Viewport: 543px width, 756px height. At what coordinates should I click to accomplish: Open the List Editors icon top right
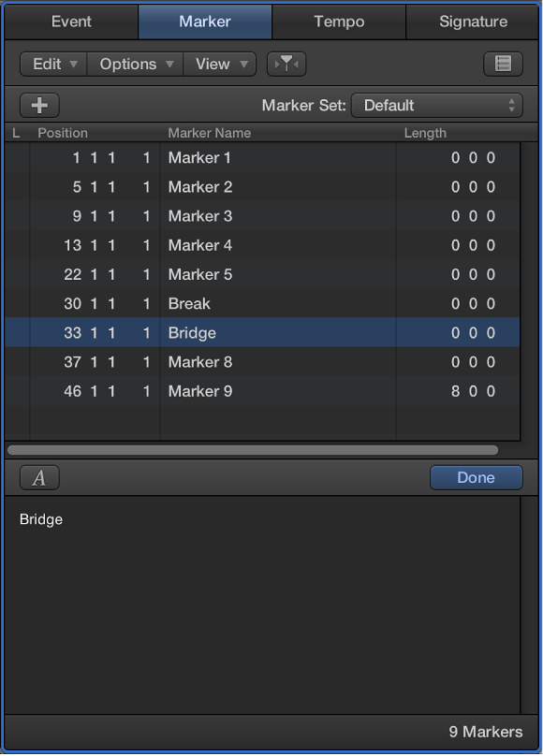pos(503,64)
